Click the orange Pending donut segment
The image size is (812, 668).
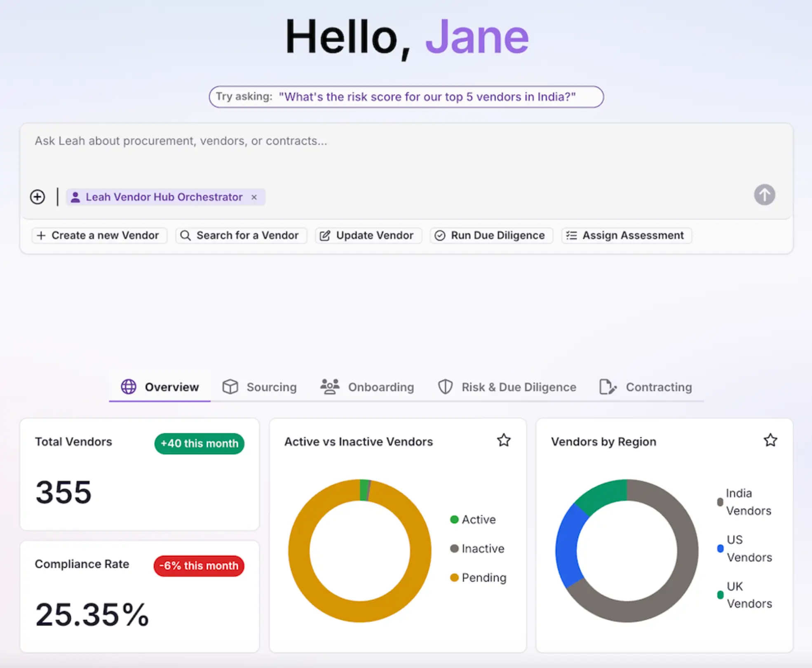(360, 612)
